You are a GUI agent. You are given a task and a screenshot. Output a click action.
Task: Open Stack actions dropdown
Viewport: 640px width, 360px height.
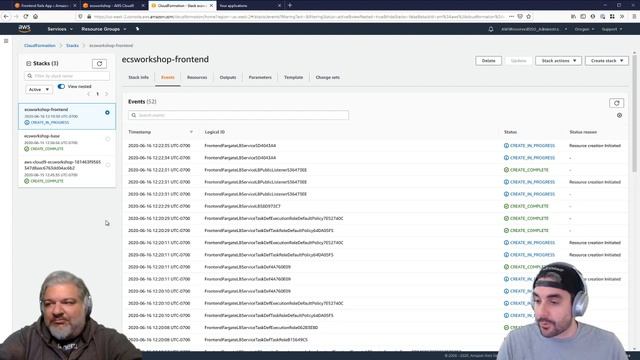point(558,60)
